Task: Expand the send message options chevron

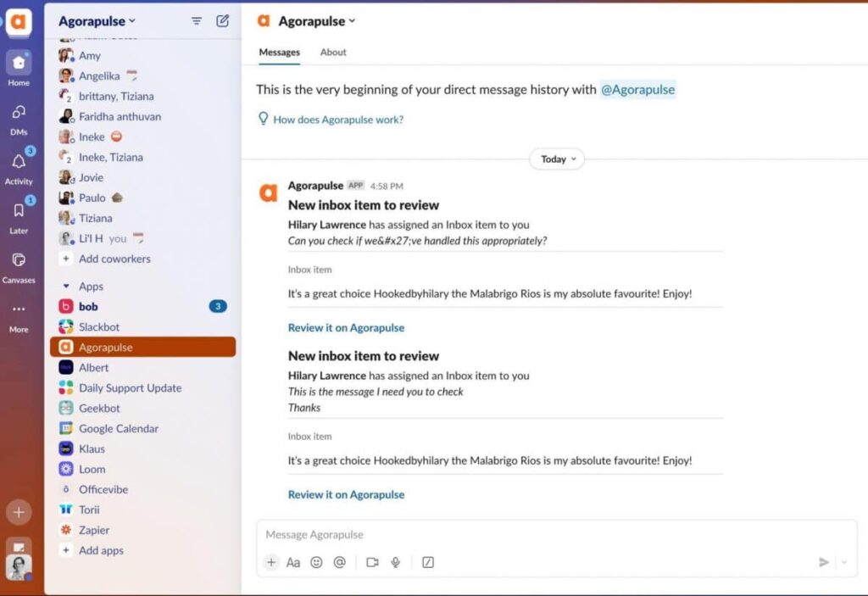Action: [x=843, y=562]
